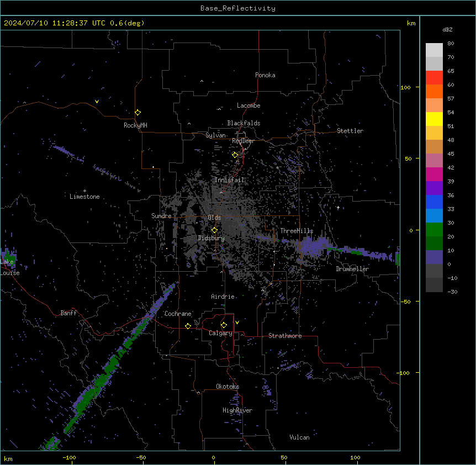Screen dimensions: 476x465
Task: Click the Limestone label
Action: point(84,197)
